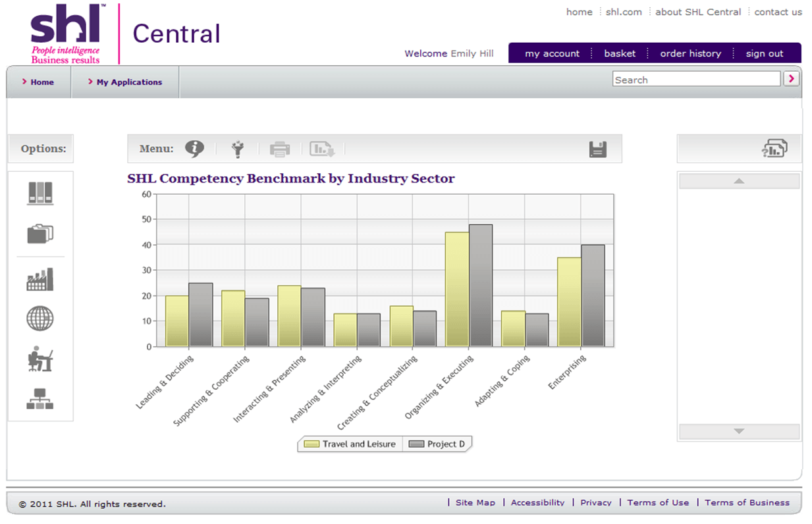812x524 pixels.
Task: Select the person-at-desk icon in Options
Action: coord(40,359)
